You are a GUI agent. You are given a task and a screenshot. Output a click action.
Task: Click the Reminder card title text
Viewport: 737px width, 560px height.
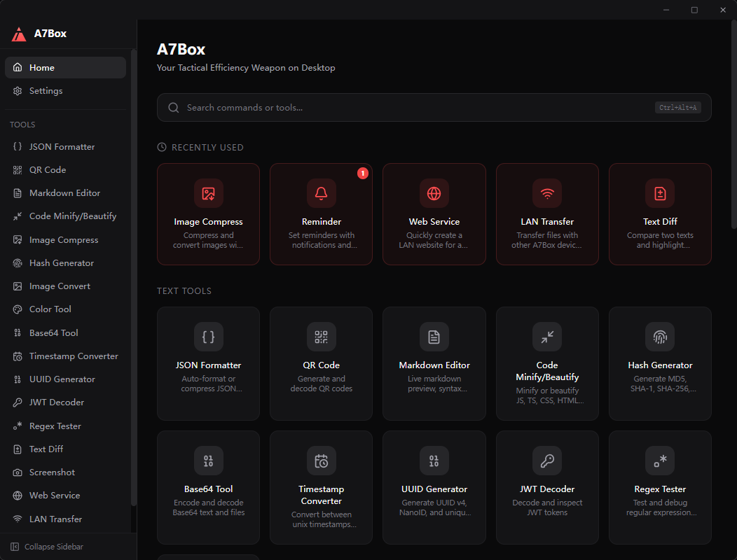click(322, 221)
